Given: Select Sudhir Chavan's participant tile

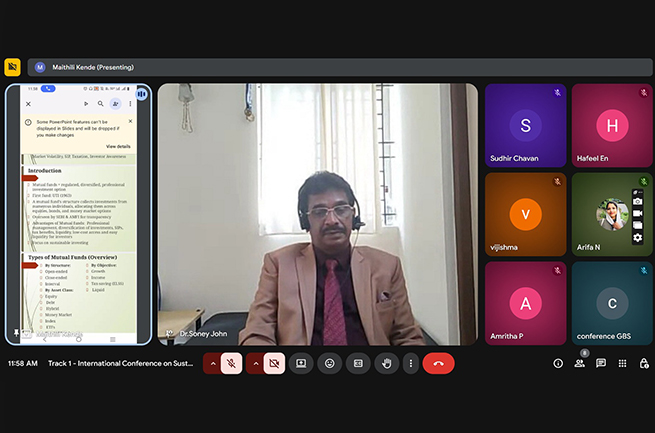Looking at the screenshot, I should click(525, 125).
